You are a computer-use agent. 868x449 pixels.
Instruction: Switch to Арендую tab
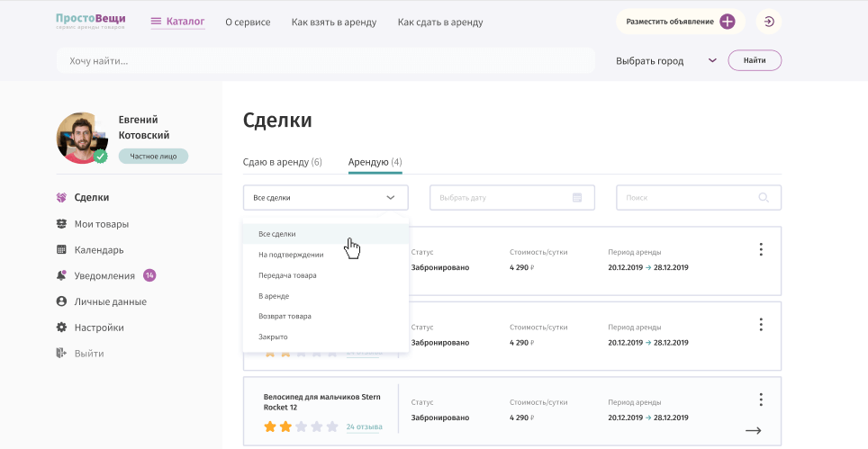(x=375, y=162)
